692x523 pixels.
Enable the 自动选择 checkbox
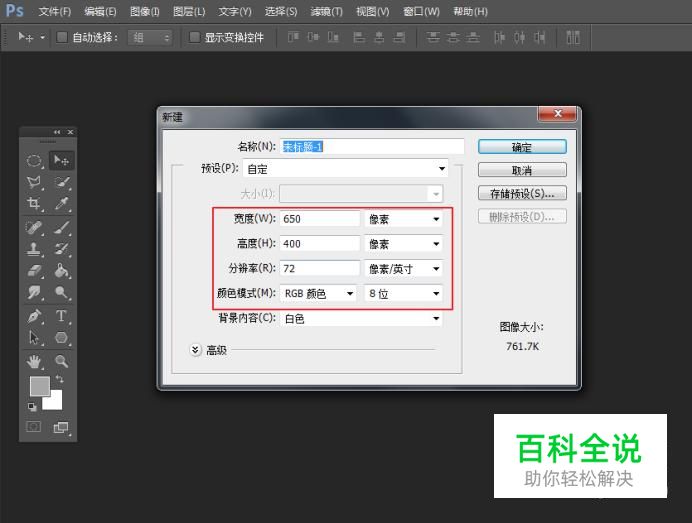pyautogui.click(x=62, y=38)
